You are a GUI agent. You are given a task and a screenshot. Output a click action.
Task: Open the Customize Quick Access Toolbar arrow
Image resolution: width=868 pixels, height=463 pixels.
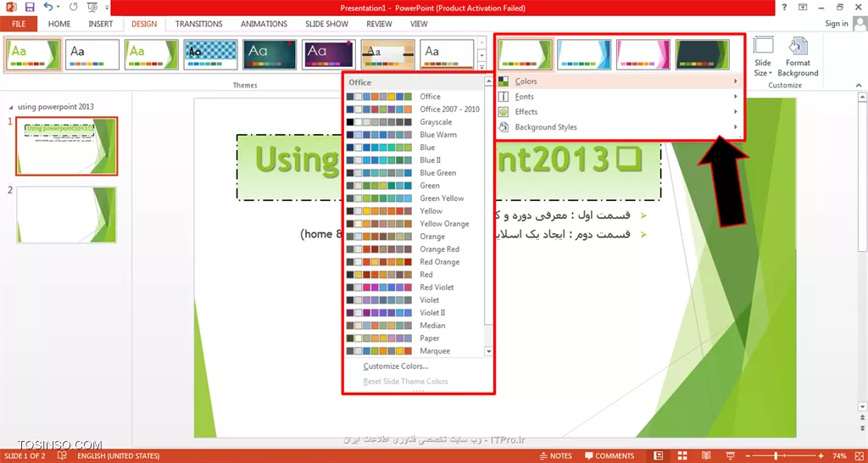(x=105, y=8)
